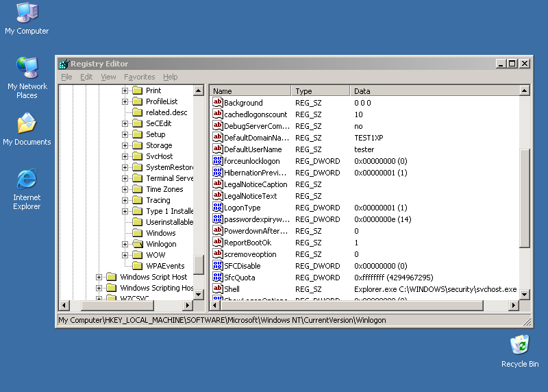Screen dimensions: 548x392
Task: Click the forceunlocklogon DWORD icon
Action: 217,161
